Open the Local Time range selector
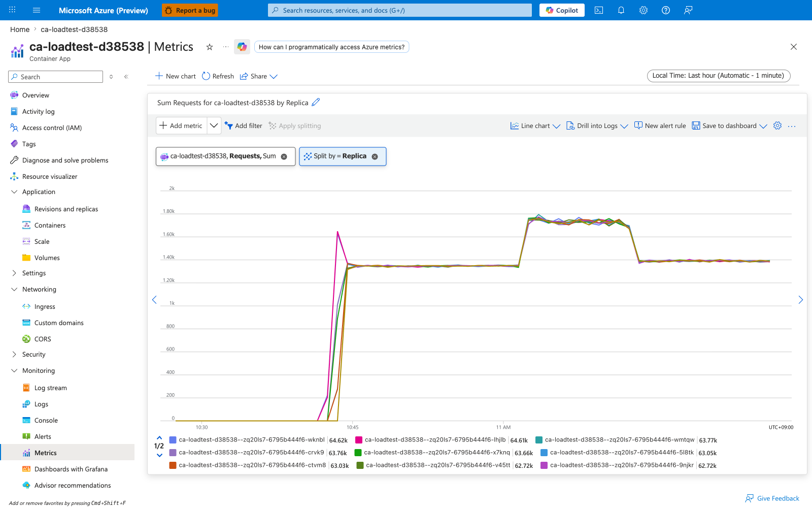812x508 pixels. (x=719, y=76)
